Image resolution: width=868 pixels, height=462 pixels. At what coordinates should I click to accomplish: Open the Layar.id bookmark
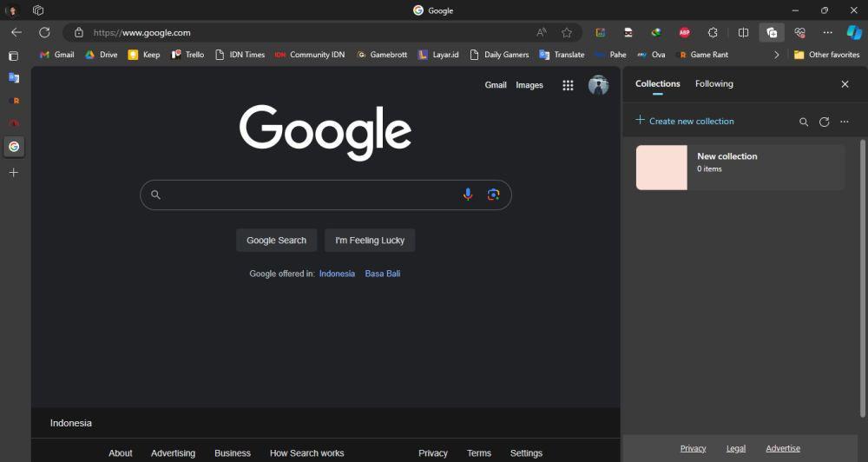[438, 55]
